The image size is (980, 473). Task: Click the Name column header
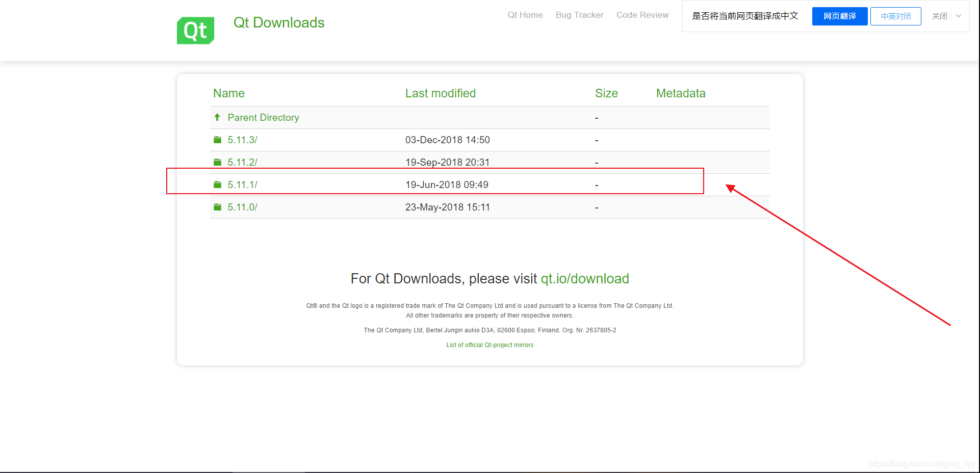tap(229, 93)
